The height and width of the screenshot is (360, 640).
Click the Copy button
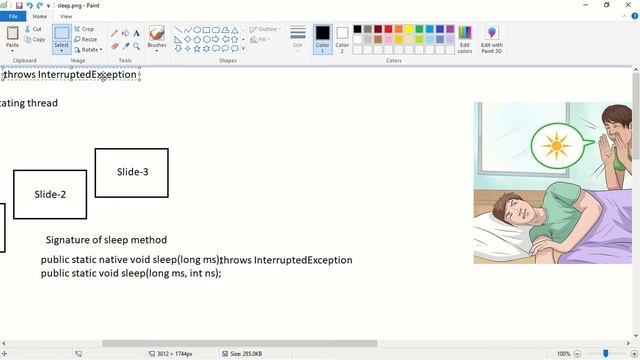tap(34, 39)
